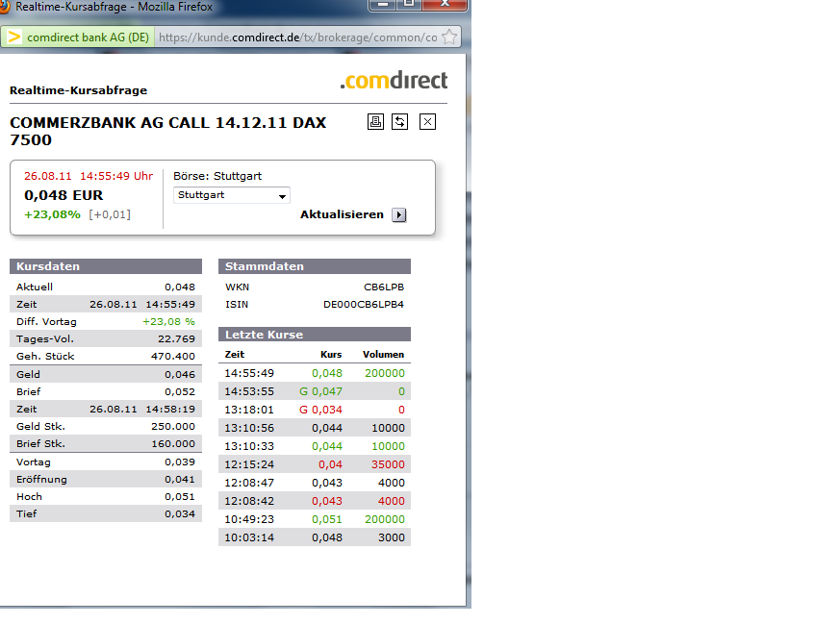Click the Stammdaten section header
Screen dimensions: 840x624
click(x=315, y=266)
